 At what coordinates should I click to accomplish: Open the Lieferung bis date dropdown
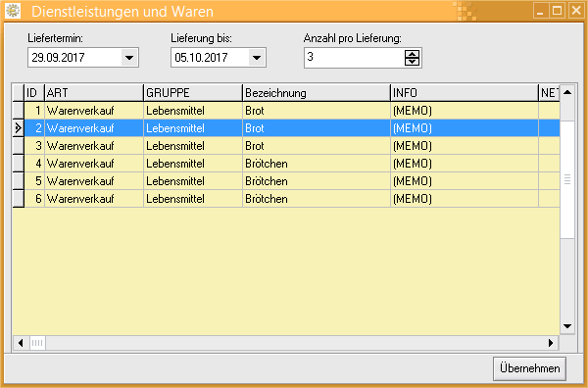pyautogui.click(x=257, y=58)
